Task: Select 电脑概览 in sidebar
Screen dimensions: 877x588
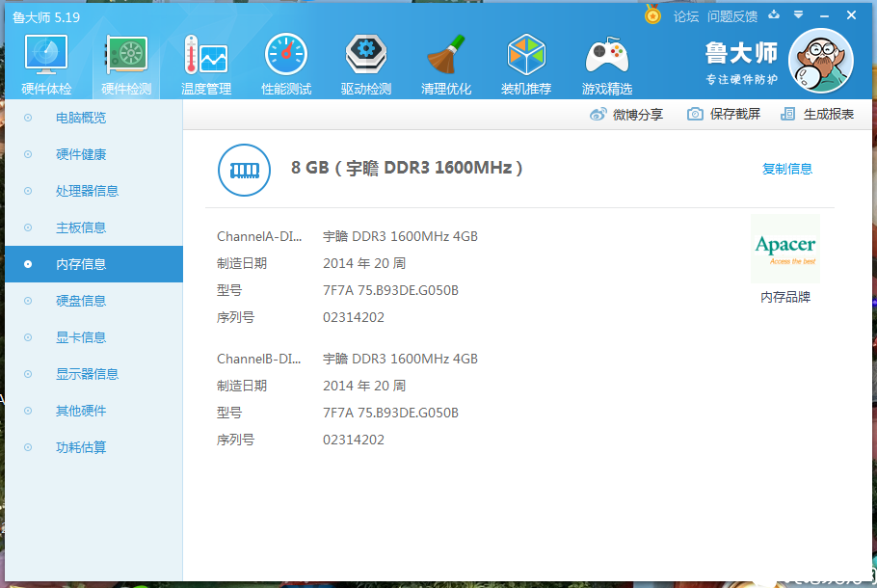Action: [93, 118]
